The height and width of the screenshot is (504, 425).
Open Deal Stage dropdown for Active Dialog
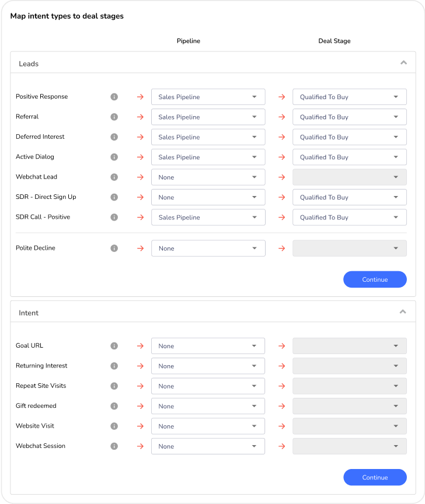pos(349,157)
